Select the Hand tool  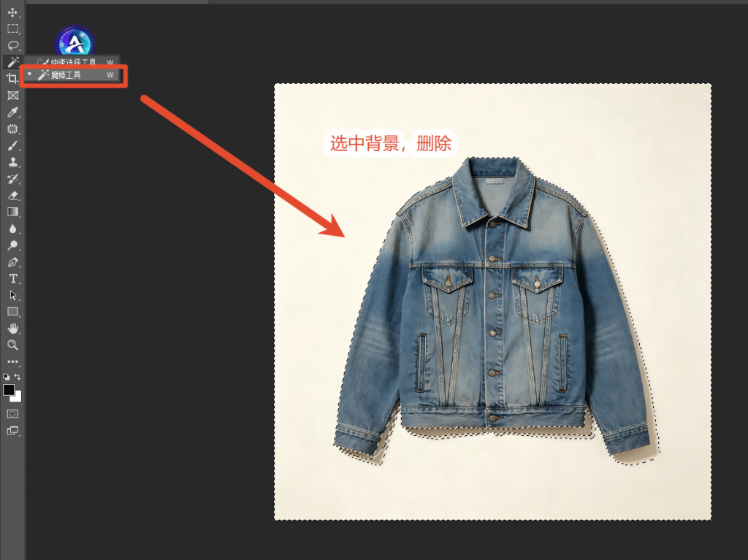pos(13,328)
